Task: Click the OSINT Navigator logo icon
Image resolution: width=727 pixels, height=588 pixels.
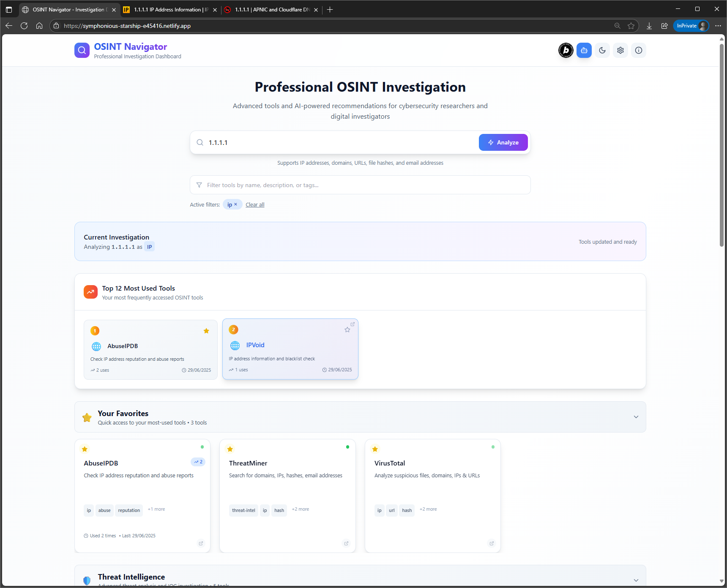Action: [x=82, y=50]
